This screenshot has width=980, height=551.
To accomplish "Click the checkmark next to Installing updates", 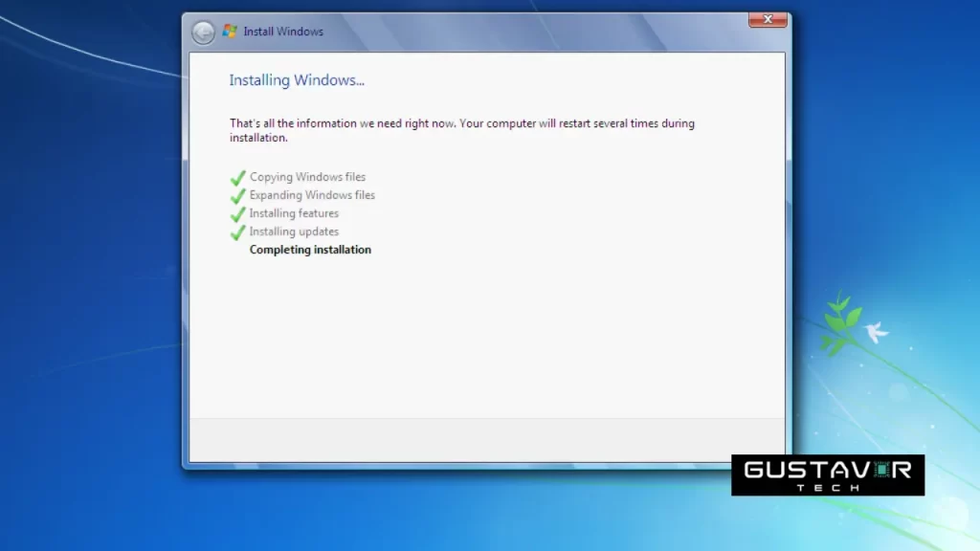I will click(x=236, y=231).
